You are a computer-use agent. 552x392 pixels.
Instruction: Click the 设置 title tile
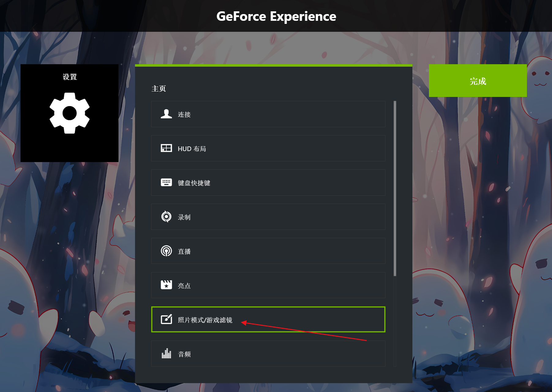pyautogui.click(x=69, y=113)
